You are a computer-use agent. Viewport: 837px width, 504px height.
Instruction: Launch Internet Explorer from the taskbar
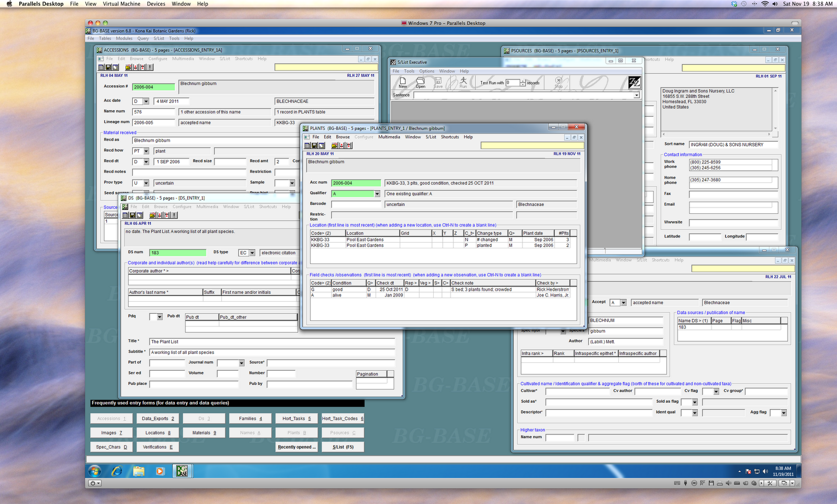tap(117, 471)
